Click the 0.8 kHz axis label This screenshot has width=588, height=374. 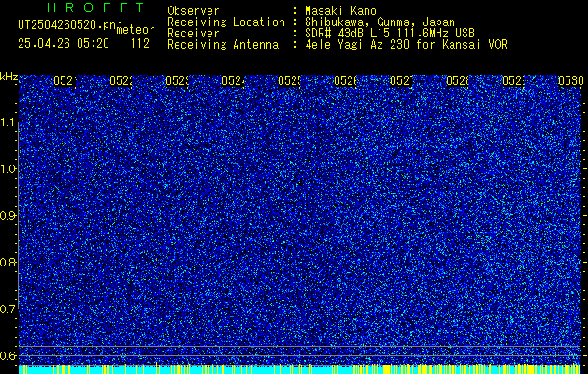click(x=9, y=262)
